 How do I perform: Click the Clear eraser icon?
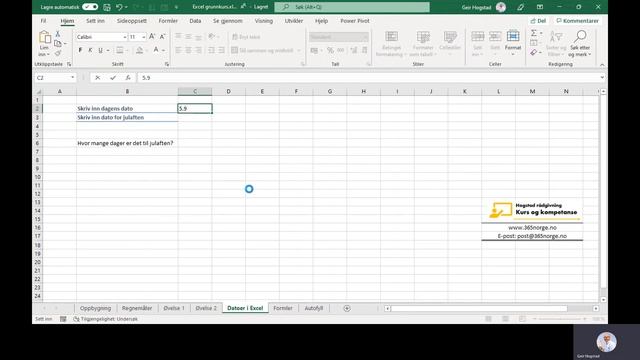[x=534, y=52]
